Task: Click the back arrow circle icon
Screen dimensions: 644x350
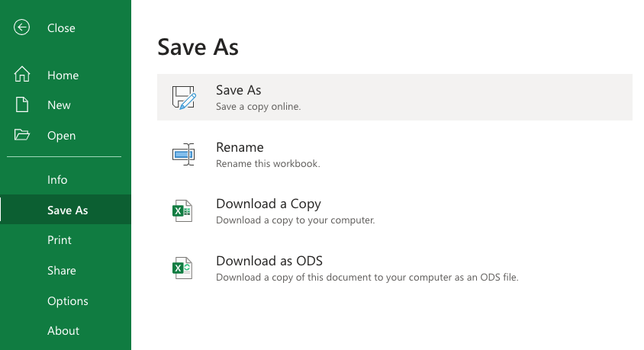Action: point(22,27)
